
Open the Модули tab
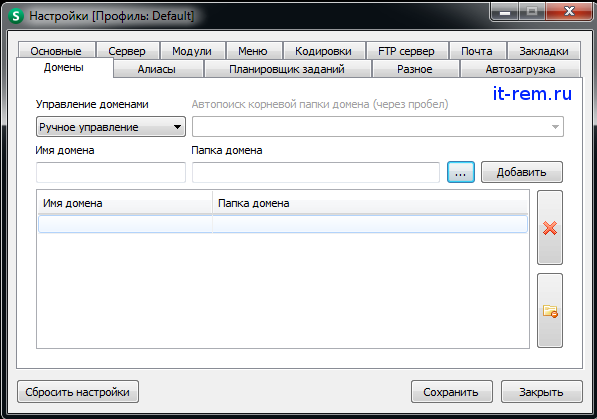[192, 51]
